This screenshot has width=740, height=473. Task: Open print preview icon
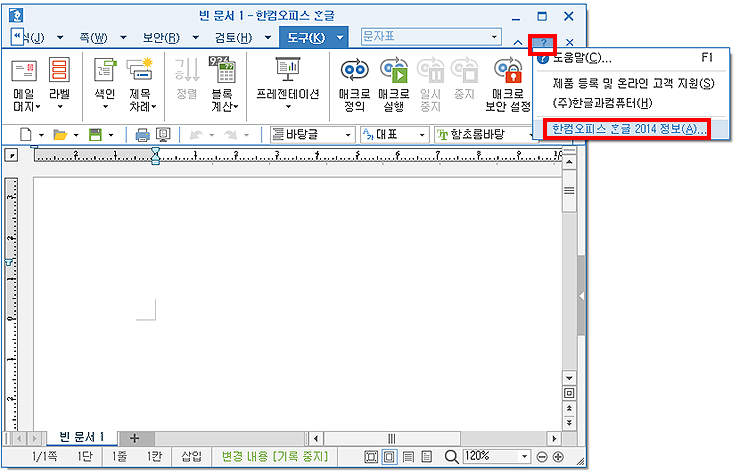coord(163,135)
